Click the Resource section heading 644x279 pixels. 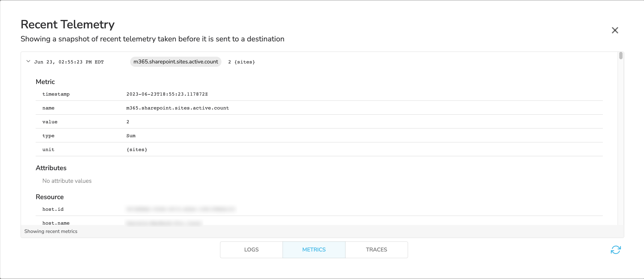(x=50, y=197)
